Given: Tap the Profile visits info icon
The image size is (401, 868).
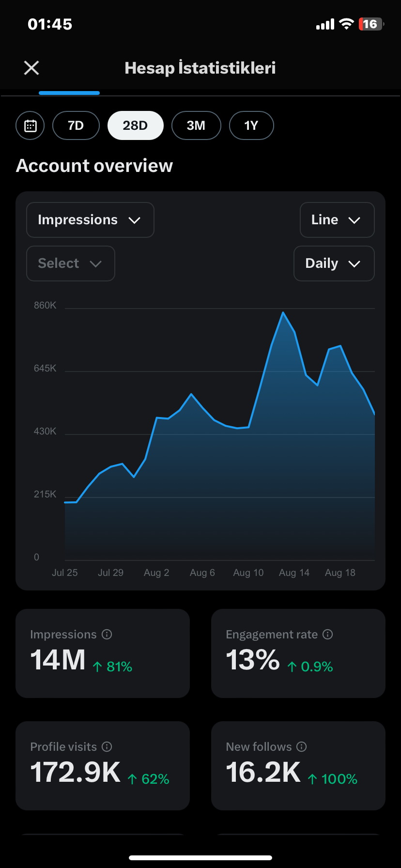Looking at the screenshot, I should 107,746.
